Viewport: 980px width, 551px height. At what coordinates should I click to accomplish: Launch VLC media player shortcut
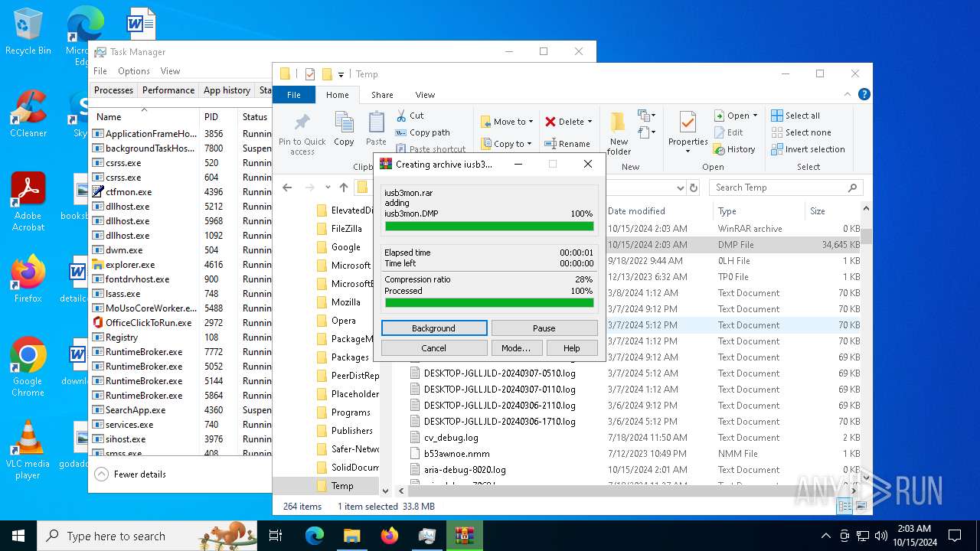click(28, 449)
